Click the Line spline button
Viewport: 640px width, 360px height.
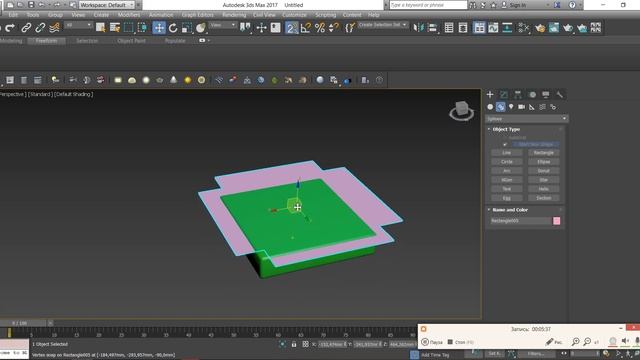[x=507, y=153]
